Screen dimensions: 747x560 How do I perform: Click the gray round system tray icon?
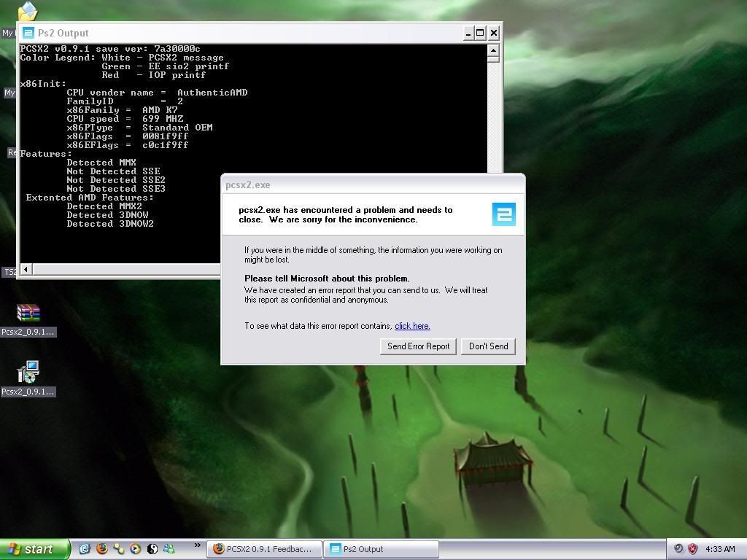pos(678,549)
